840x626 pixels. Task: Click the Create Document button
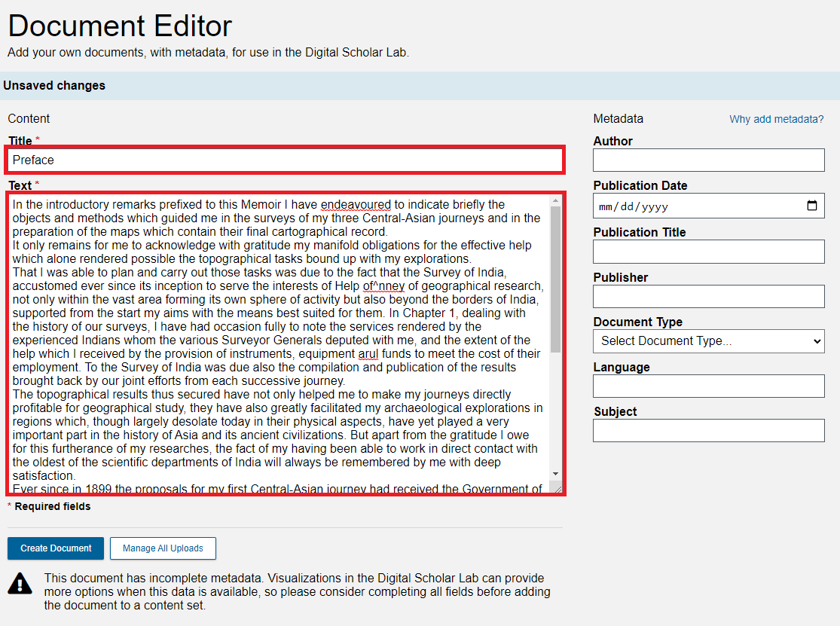(x=55, y=548)
